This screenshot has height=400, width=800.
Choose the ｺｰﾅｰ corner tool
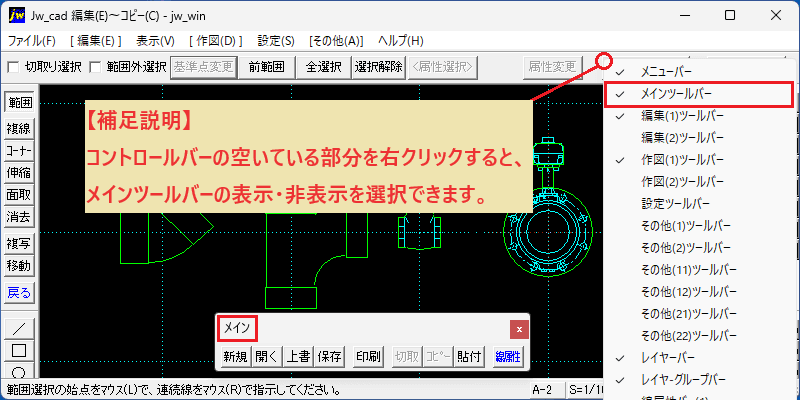click(19, 151)
